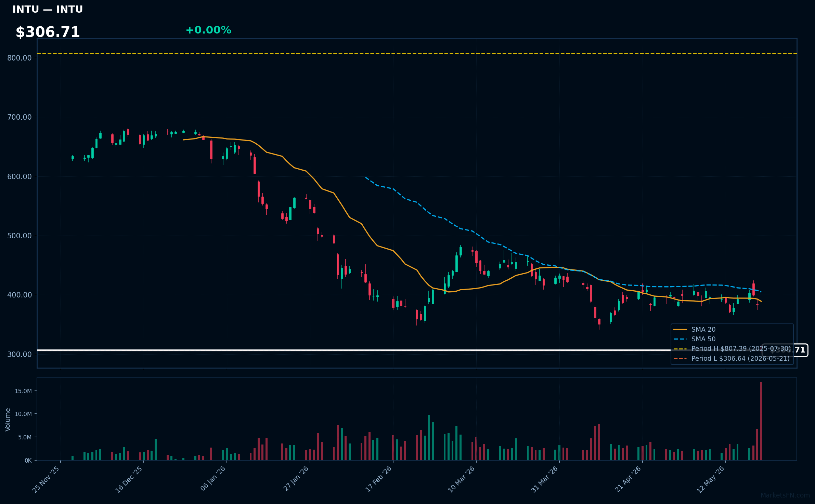Click the 0K volume axis label

[28, 461]
